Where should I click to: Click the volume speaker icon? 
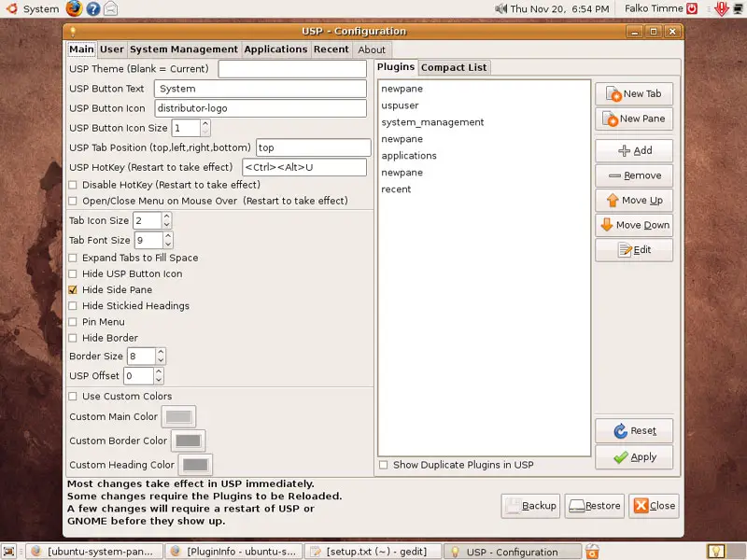(500, 8)
